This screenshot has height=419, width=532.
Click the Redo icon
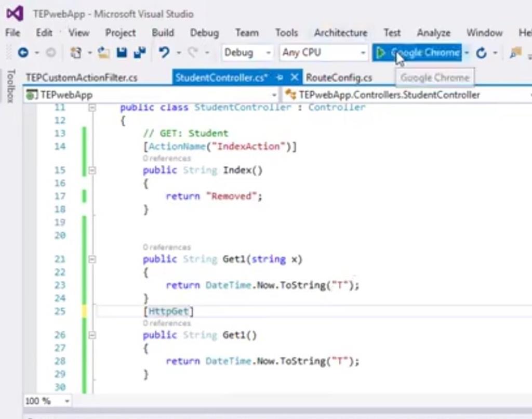[193, 52]
